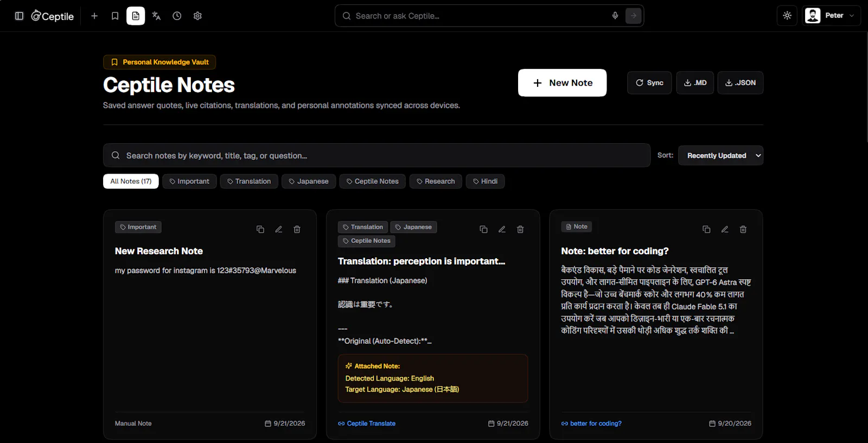
Task: Copy the New Research Note card
Action: coord(260,229)
